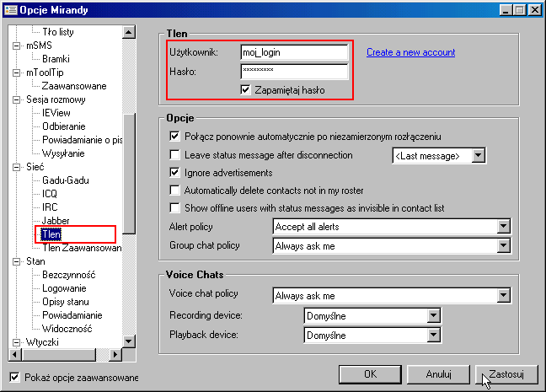
Task: Collapse the Sesja rozmowy tree node
Action: (x=17, y=99)
